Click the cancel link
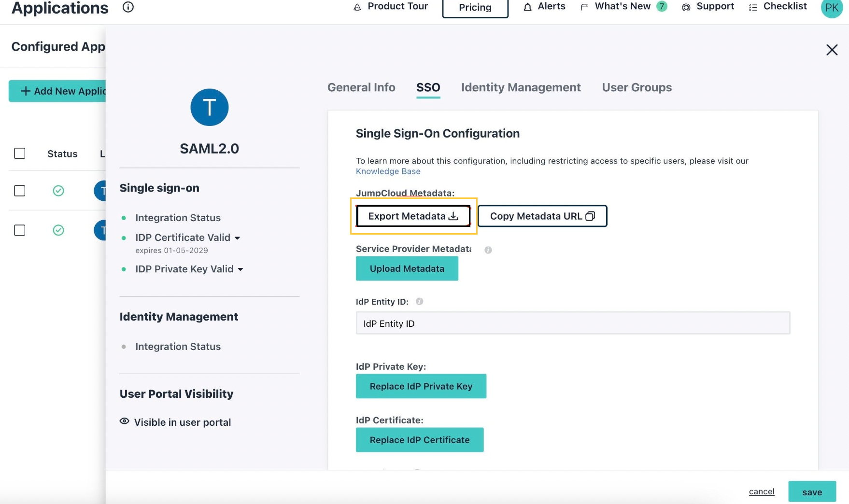Image resolution: width=849 pixels, height=504 pixels. [762, 491]
